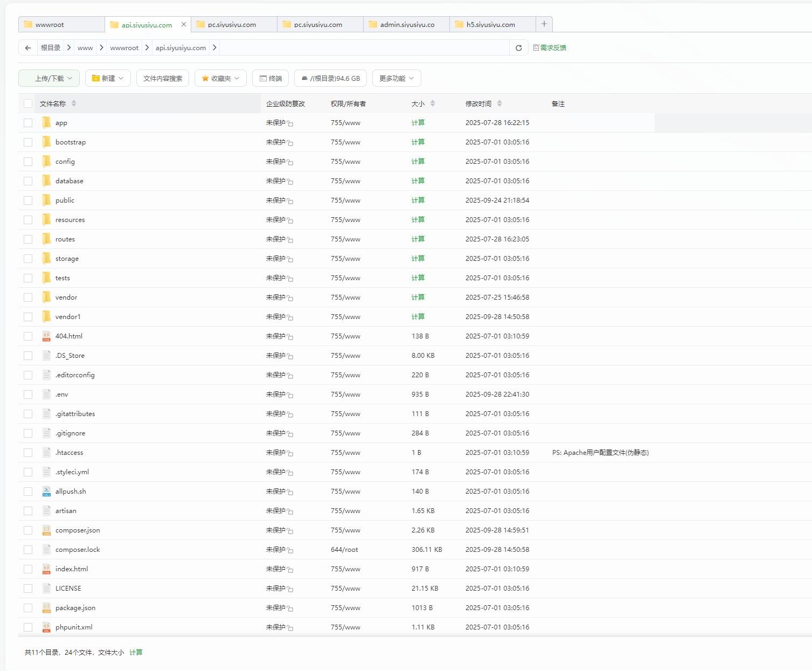Tick the checkbox for .env file
812x671 pixels.
[28, 395]
